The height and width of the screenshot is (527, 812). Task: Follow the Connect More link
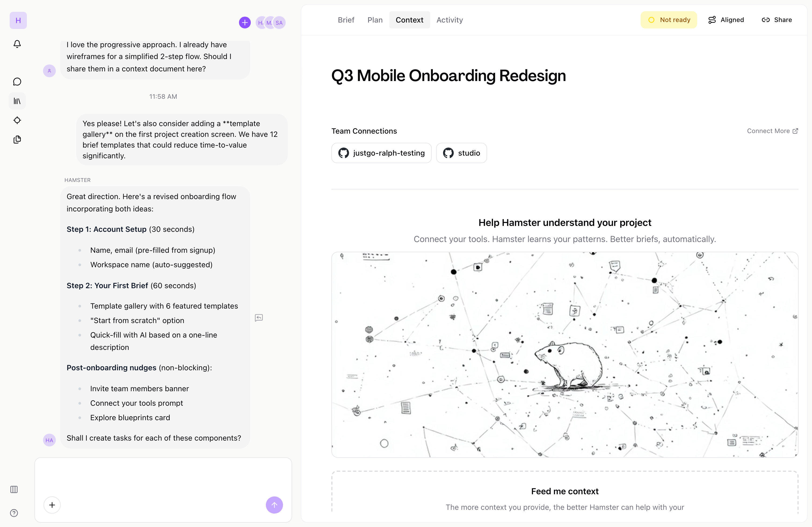[772, 131]
